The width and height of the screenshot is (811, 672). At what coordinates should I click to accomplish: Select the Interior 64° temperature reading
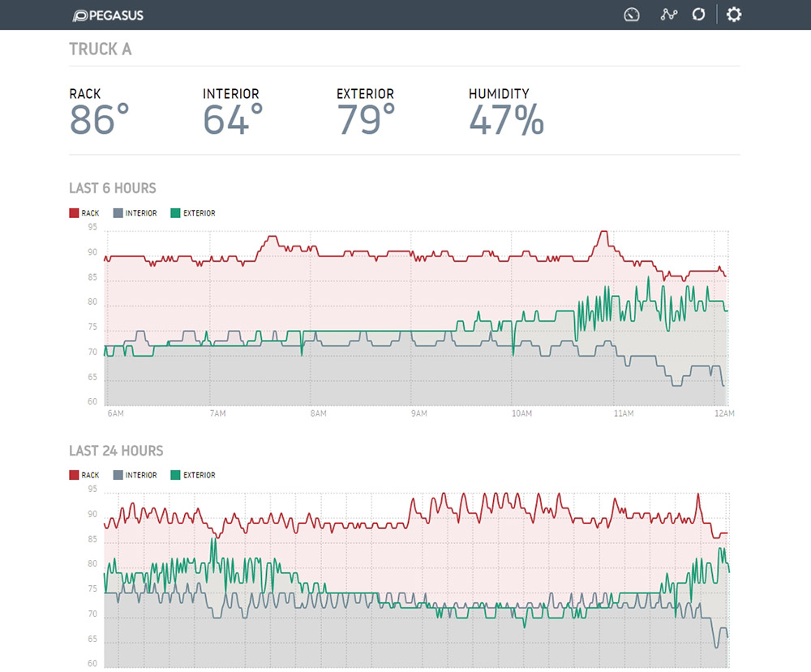coord(233,120)
